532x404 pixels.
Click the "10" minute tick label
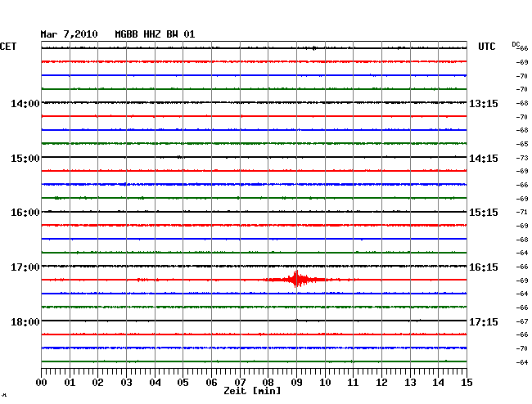tap(325, 382)
